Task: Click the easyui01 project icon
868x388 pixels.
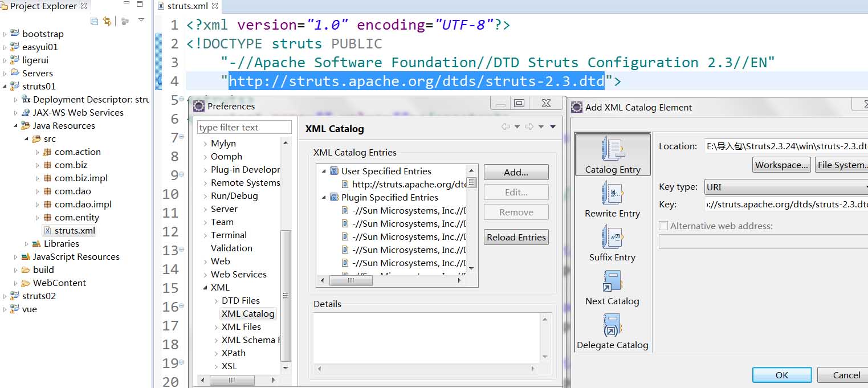Action: 15,47
